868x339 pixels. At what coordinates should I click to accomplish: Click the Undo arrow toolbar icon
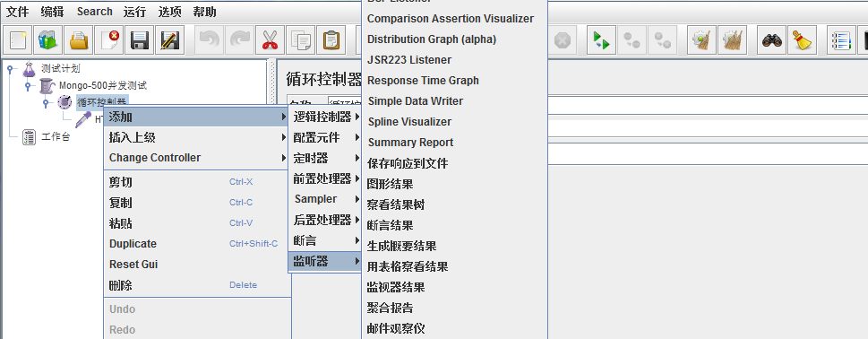[210, 39]
